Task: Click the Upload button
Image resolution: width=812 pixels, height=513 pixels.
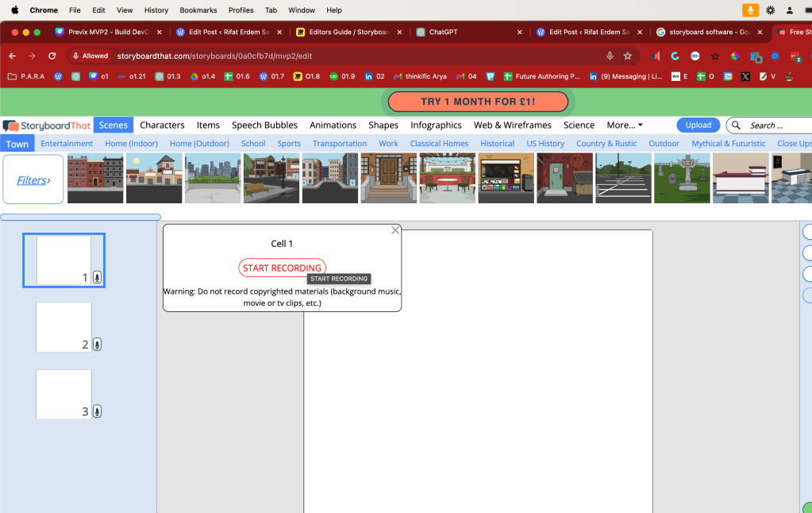Action: click(x=698, y=125)
